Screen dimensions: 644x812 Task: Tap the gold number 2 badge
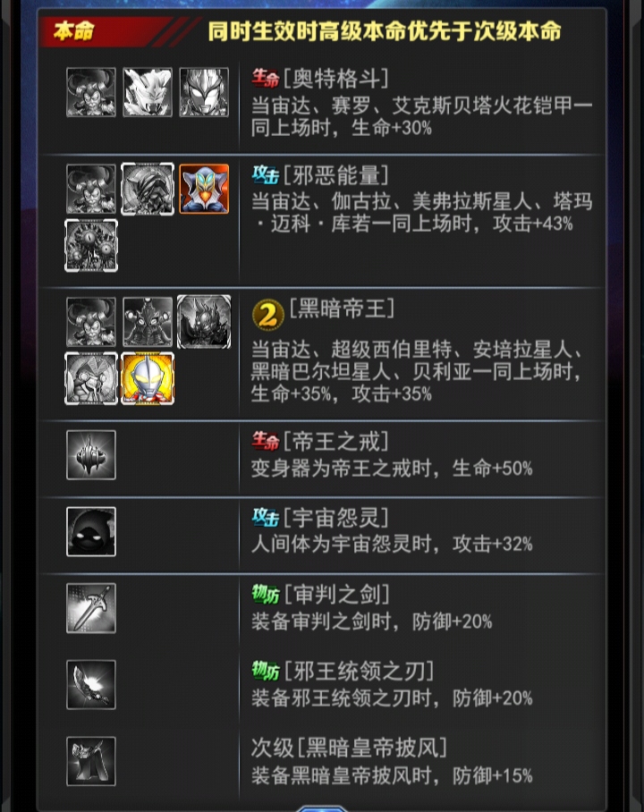pyautogui.click(x=267, y=315)
